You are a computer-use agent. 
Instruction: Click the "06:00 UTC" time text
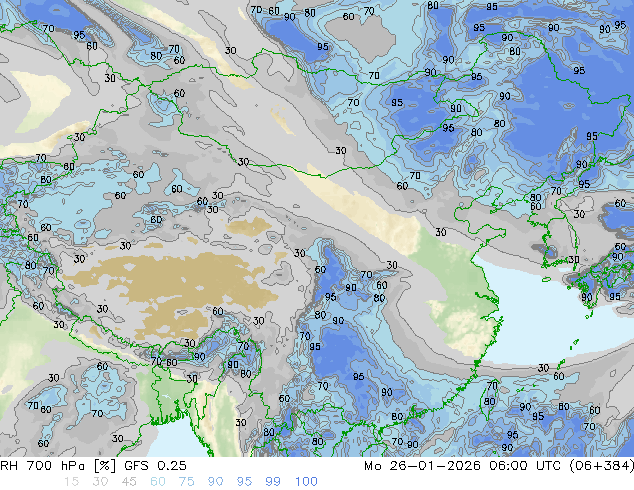tap(525, 466)
